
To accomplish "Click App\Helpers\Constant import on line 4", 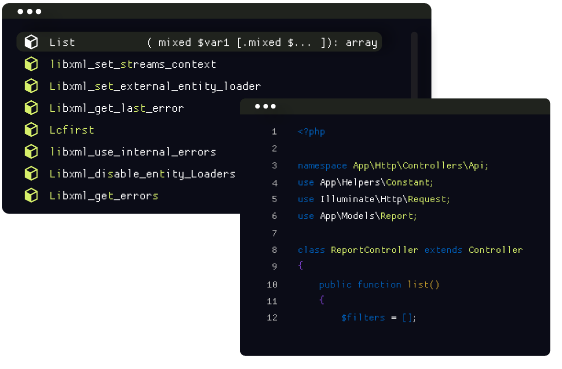I will coord(376,182).
